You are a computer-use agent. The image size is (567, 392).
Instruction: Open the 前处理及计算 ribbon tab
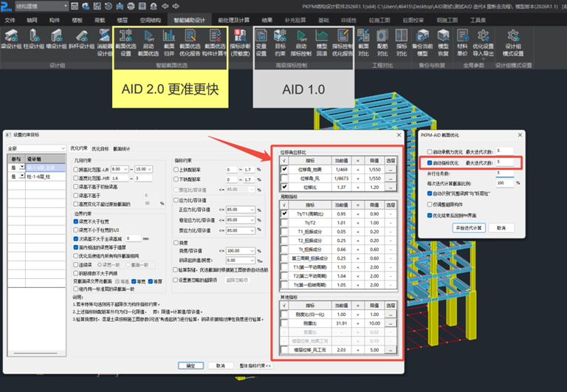click(232, 20)
